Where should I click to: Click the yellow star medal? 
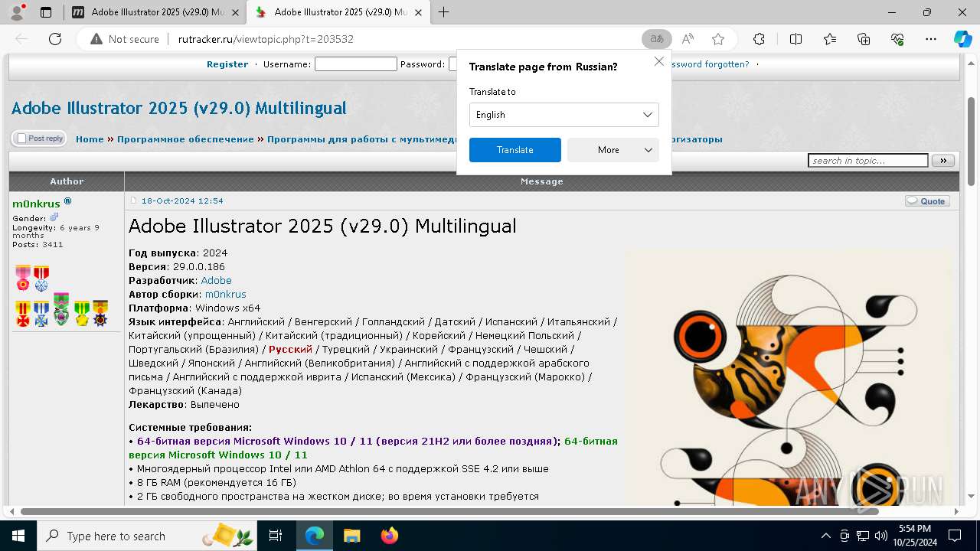coord(81,314)
